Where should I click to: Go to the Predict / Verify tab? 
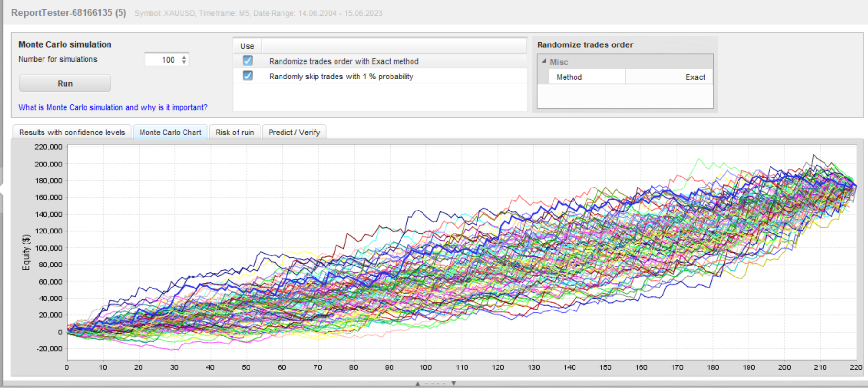tap(294, 133)
